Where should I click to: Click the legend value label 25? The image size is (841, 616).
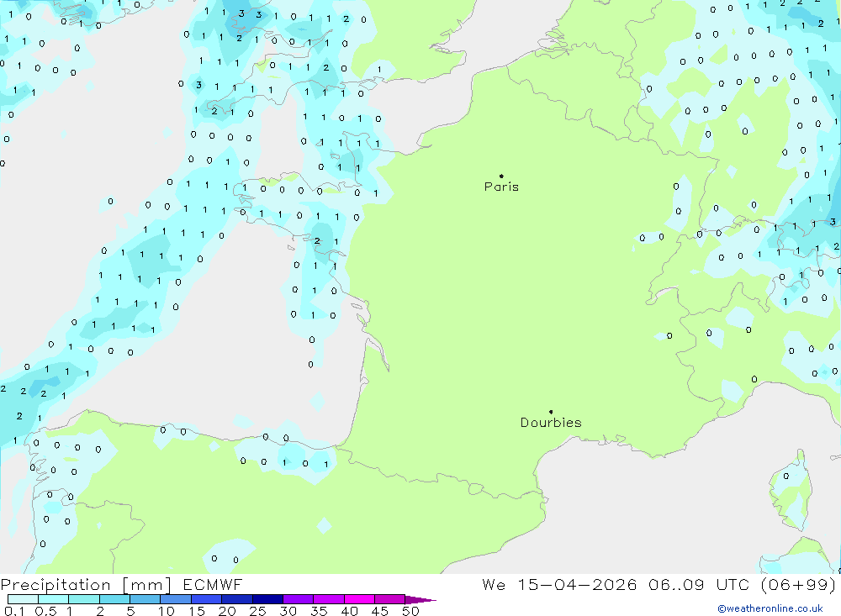pyautogui.click(x=257, y=611)
